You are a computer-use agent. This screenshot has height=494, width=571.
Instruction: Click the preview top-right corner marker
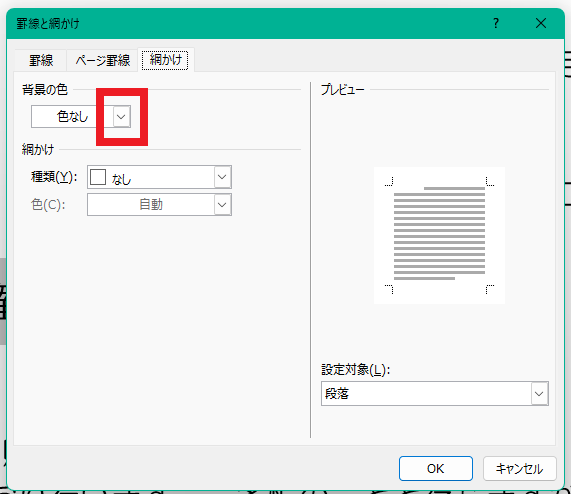[490, 182]
